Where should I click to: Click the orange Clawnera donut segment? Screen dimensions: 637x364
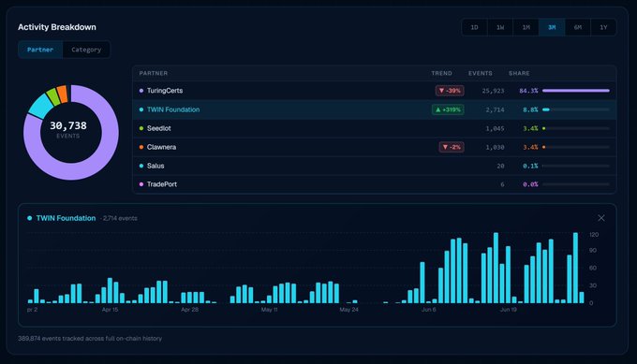62,94
